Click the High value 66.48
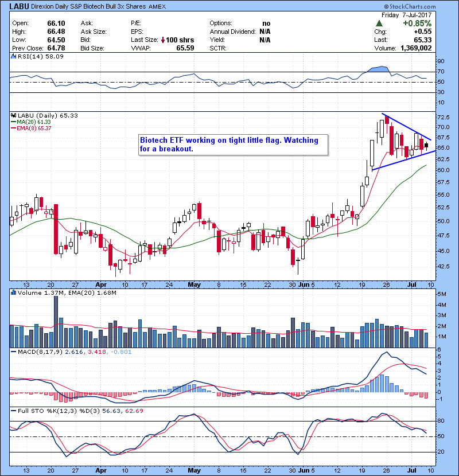Image resolution: width=459 pixels, height=476 pixels. tap(56, 32)
